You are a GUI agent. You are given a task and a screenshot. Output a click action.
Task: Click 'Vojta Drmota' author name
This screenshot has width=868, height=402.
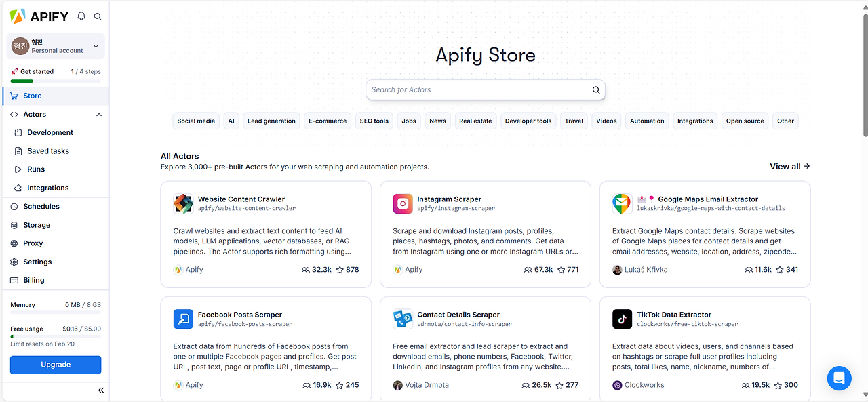[428, 385]
